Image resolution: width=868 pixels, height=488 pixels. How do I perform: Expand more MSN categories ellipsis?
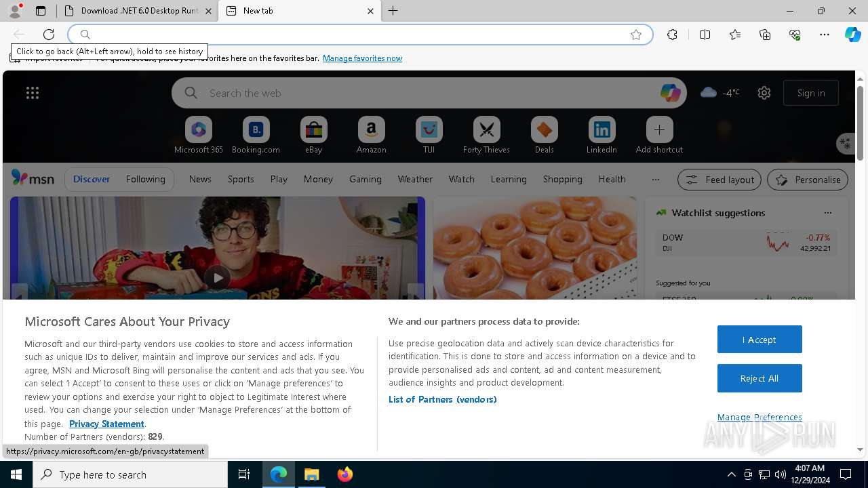[655, 179]
